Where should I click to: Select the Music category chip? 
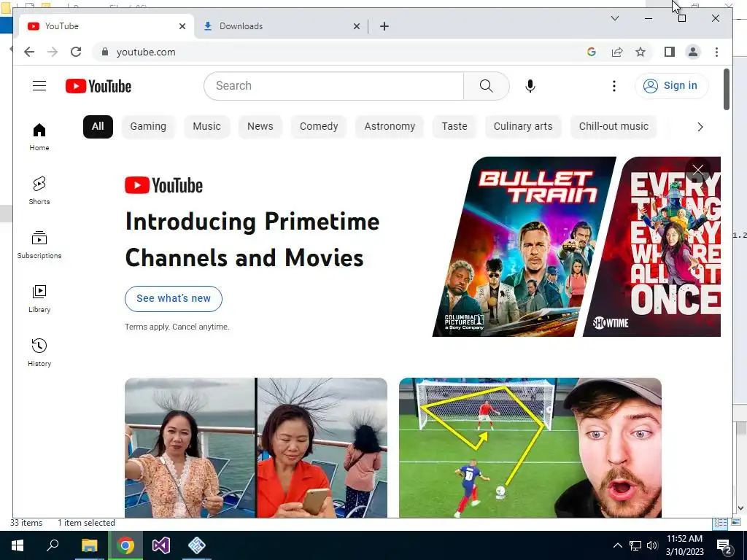(206, 127)
